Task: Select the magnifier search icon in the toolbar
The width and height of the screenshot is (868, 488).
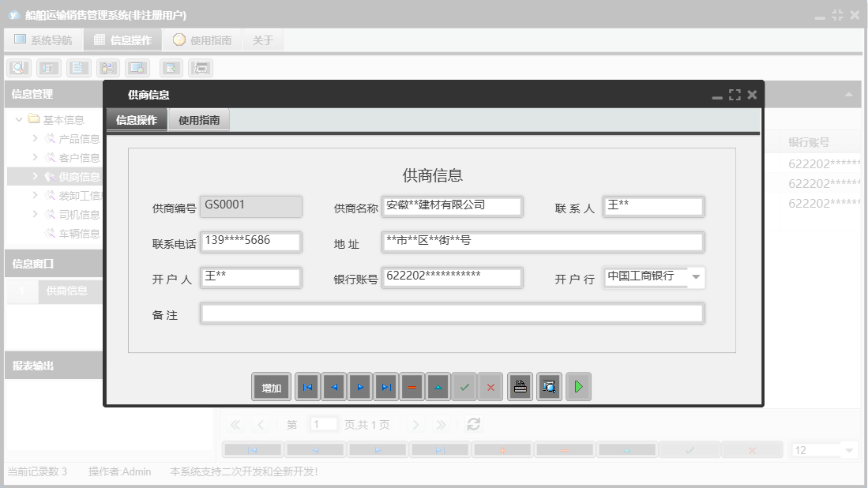Action: [x=18, y=67]
